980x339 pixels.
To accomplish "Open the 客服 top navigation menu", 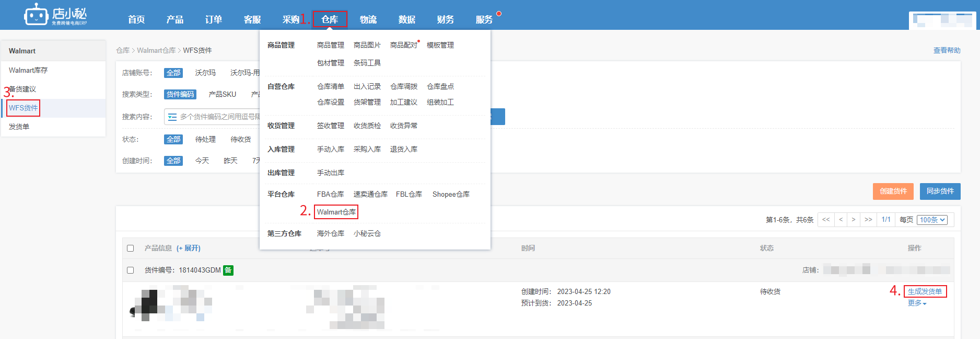I will 252,19.
